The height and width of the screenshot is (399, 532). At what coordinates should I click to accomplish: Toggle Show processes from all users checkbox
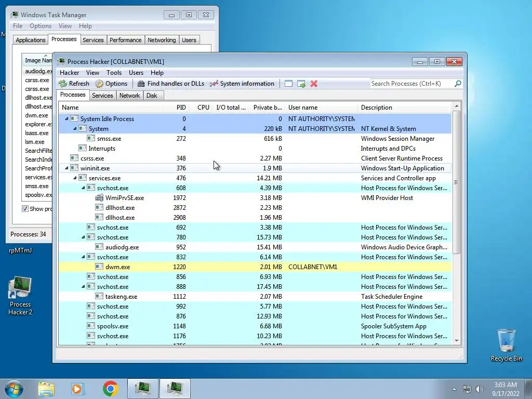click(x=25, y=209)
